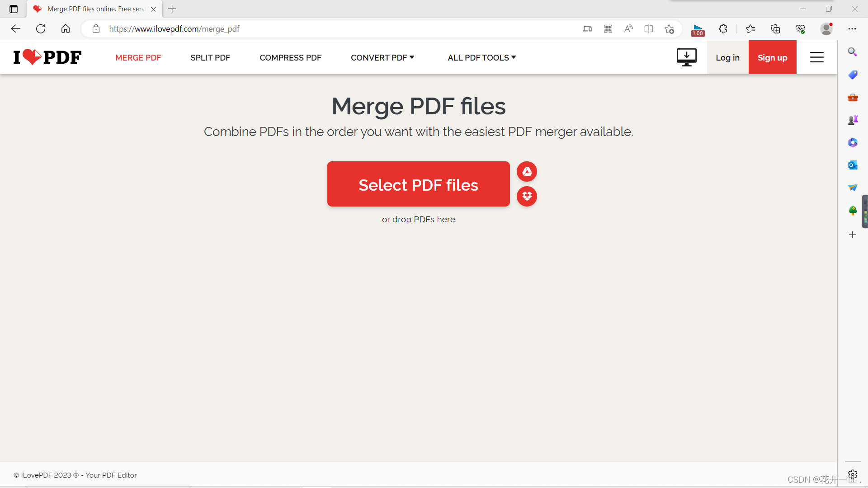Open SPLIT PDF menu item
Screen dimensions: 868x488
(210, 57)
